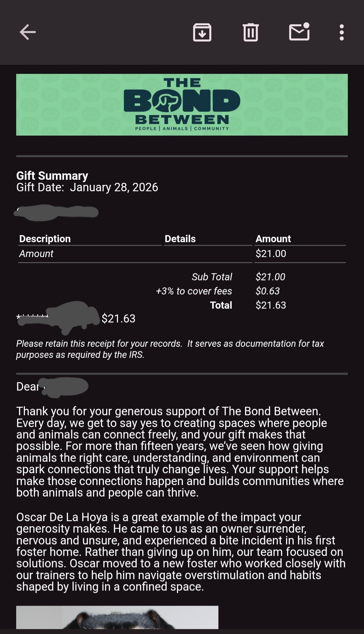This screenshot has width=364, height=634.
Task: Tap The Bond Between banner logo
Action: pos(182,105)
